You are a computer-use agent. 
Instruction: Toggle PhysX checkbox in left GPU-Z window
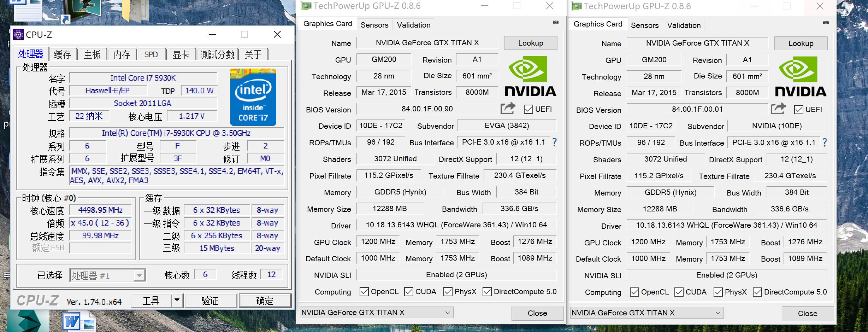pos(448,292)
